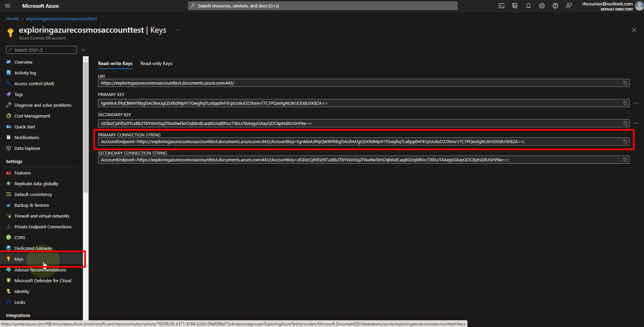The height and width of the screenshot is (327, 644).
Task: Close the Keys blade
Action: (x=634, y=30)
